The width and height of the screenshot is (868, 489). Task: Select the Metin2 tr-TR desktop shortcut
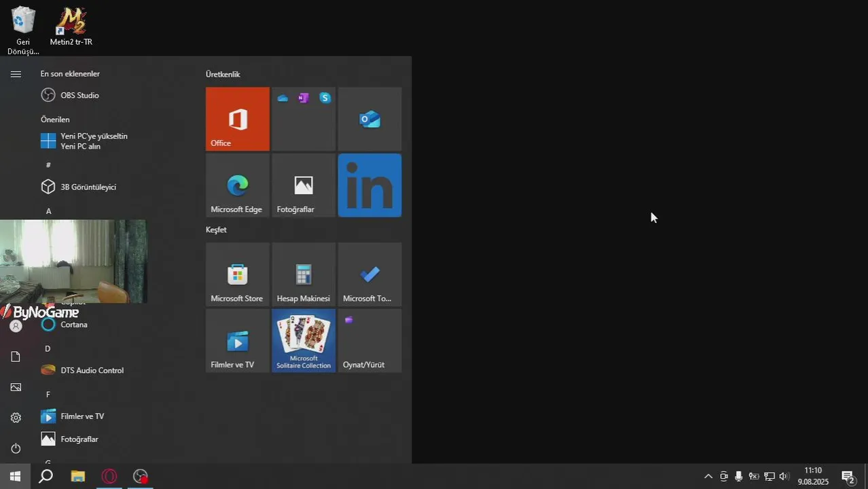(71, 27)
